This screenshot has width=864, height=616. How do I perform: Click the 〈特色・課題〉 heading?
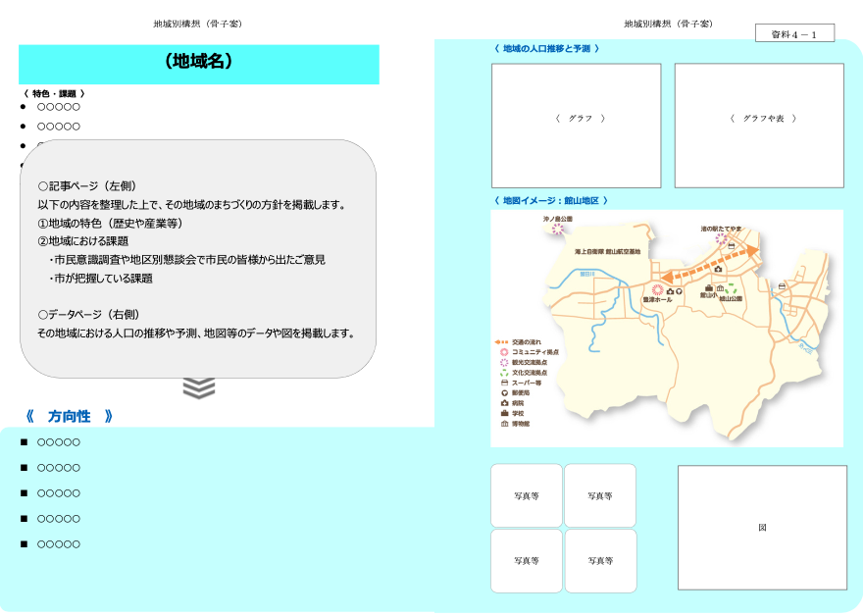[x=55, y=94]
